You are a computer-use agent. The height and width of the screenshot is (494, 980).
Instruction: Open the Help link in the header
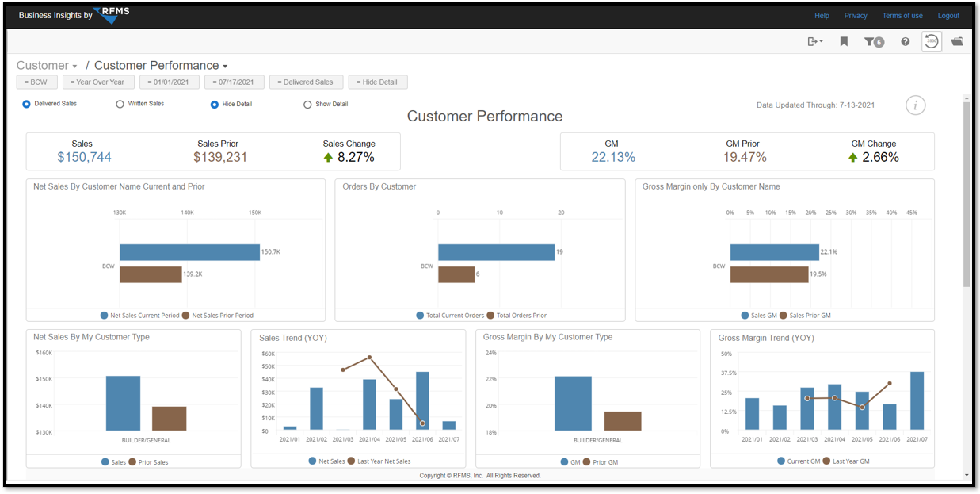[x=822, y=16]
